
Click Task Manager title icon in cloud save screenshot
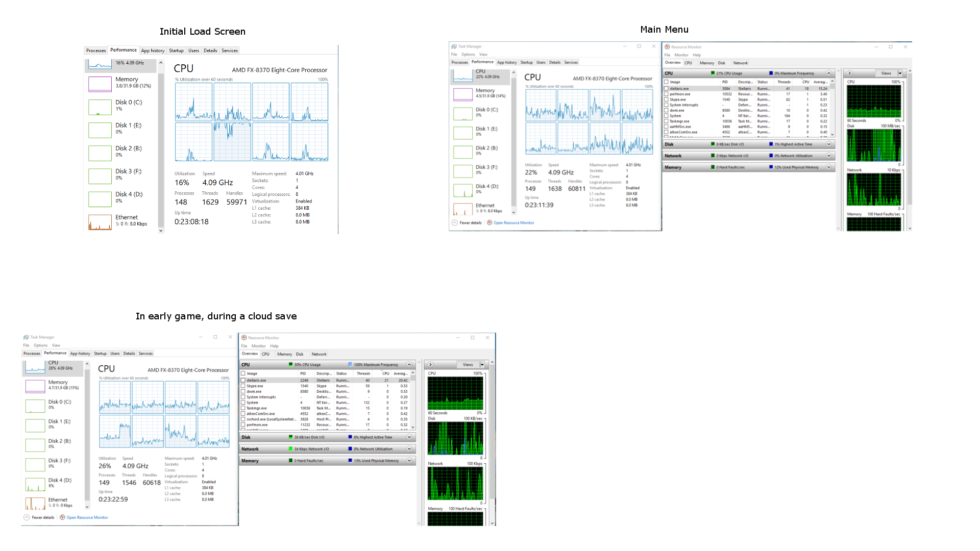pos(26,337)
